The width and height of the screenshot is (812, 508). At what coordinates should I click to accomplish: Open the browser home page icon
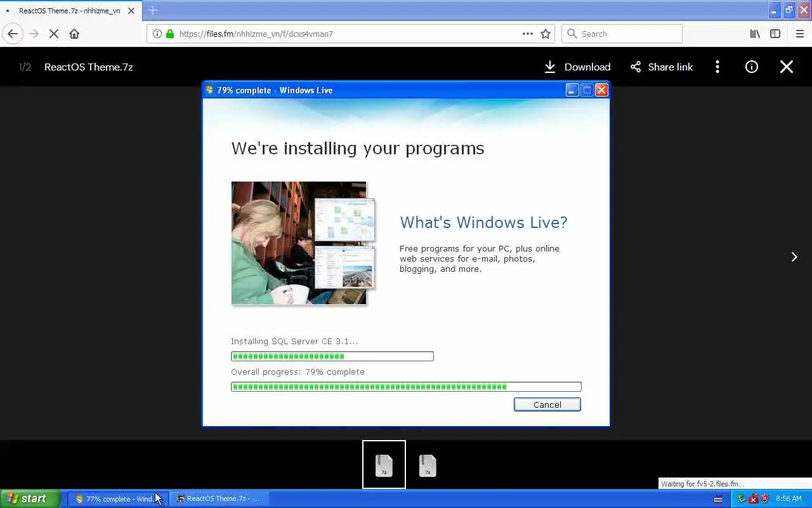coord(74,34)
